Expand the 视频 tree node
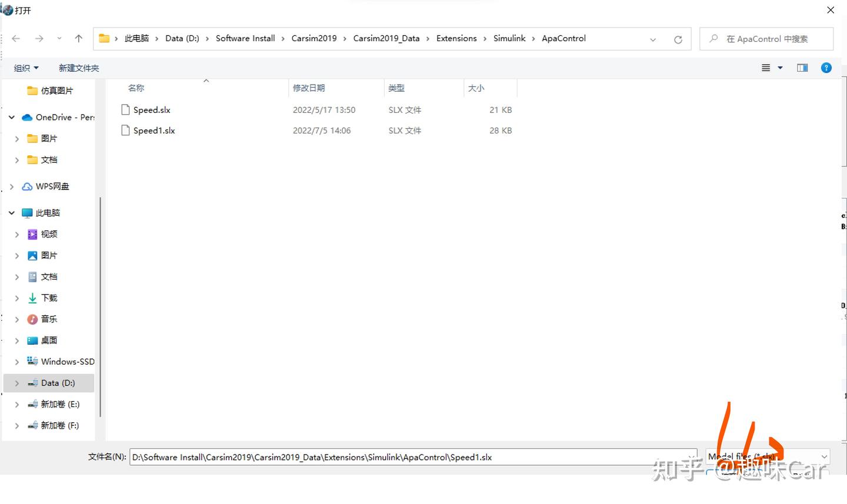 pyautogui.click(x=16, y=234)
